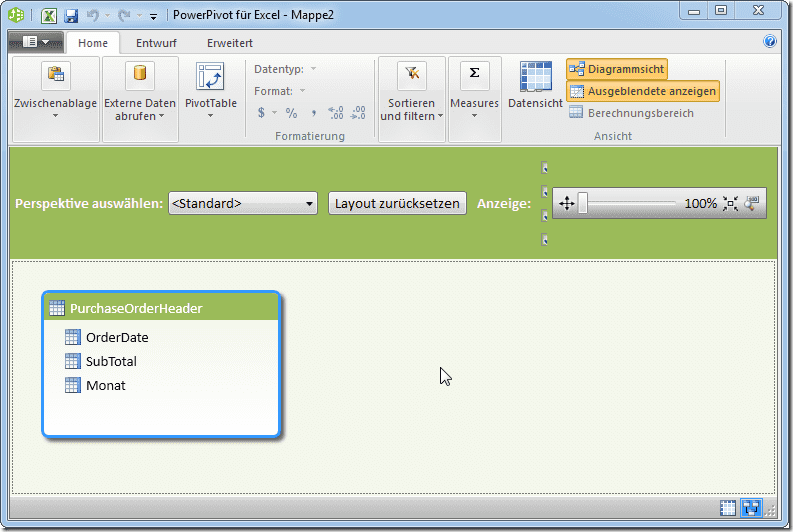The height and width of the screenshot is (532, 793).
Task: Save the workbook via floppy disk icon
Action: coord(71,16)
